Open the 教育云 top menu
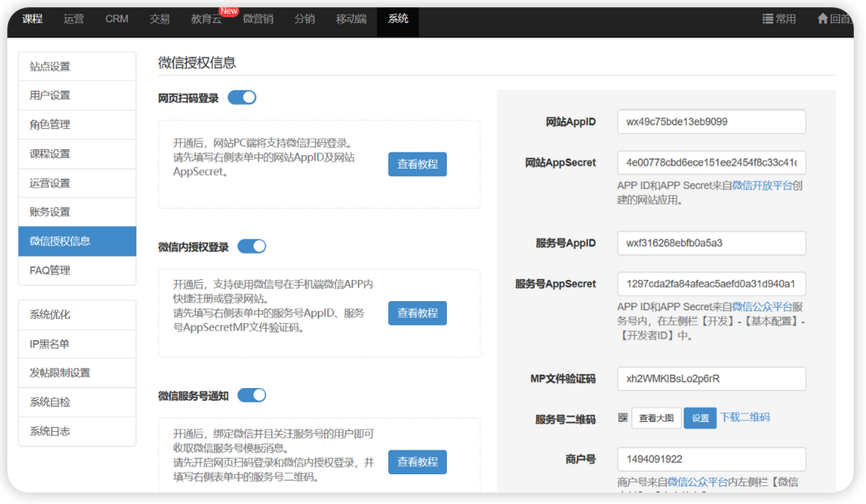Image resolution: width=866 pixels, height=504 pixels. coord(206,19)
